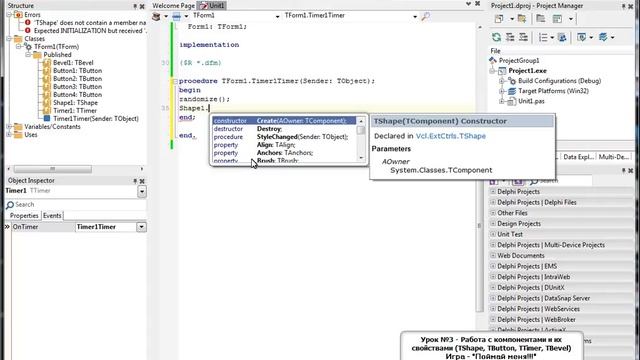This screenshot has width=640, height=360.
Task: Collapse the Errors node in Structure
Action: (9, 15)
